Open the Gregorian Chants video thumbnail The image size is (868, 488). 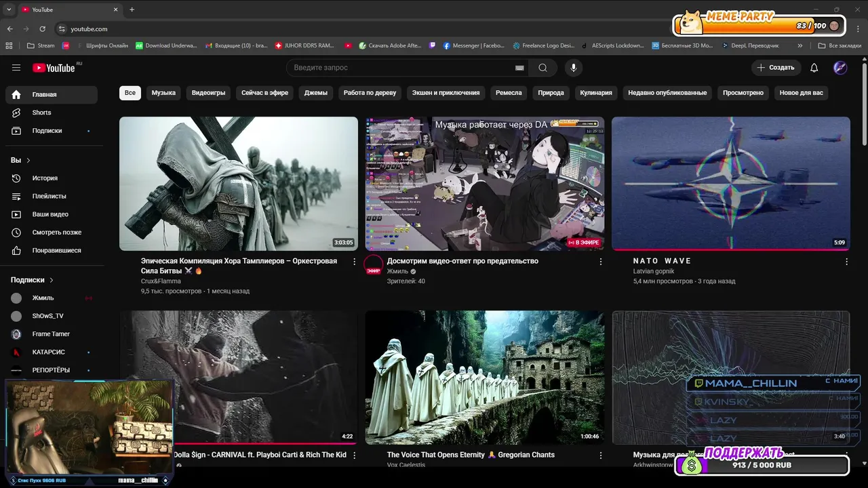click(485, 378)
